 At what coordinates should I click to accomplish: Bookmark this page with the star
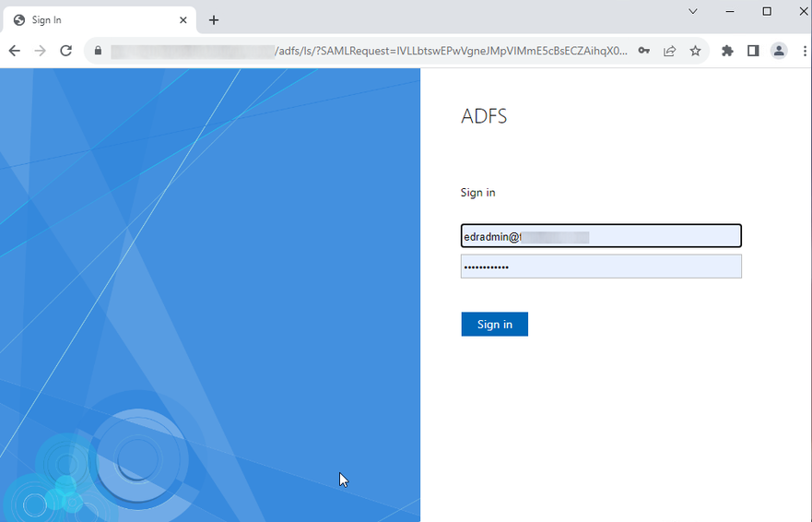(x=696, y=51)
